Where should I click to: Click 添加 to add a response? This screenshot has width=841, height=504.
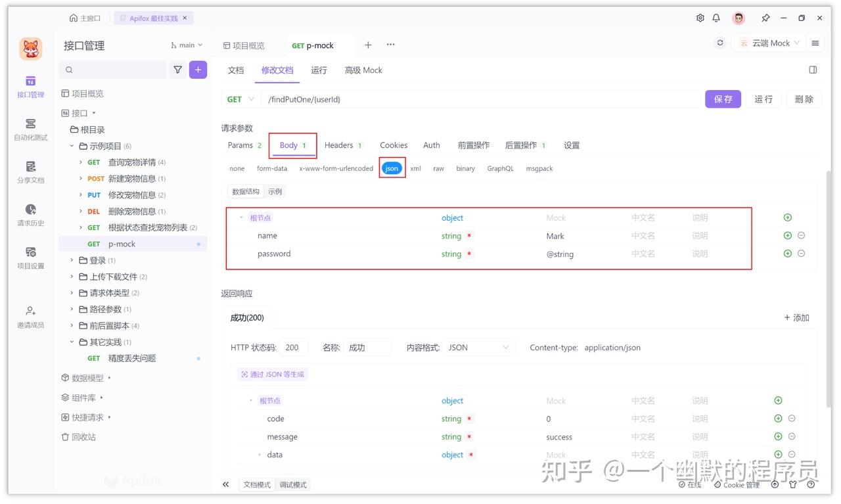point(796,317)
